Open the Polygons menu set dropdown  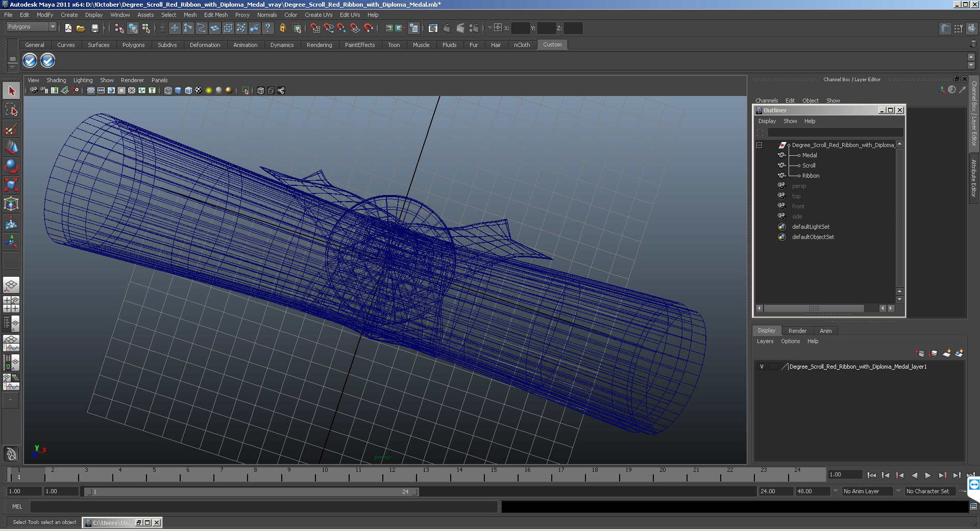pyautogui.click(x=31, y=27)
